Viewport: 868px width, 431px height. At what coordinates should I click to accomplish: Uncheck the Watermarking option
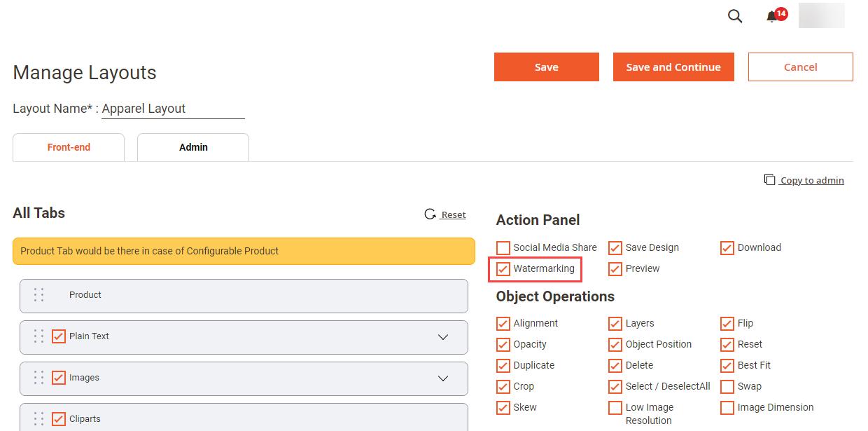tap(503, 268)
